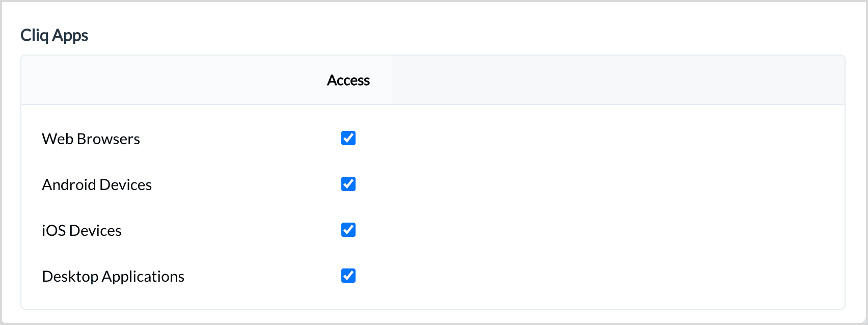The width and height of the screenshot is (868, 325).
Task: Disable access for iOS Devices
Action: [x=348, y=230]
